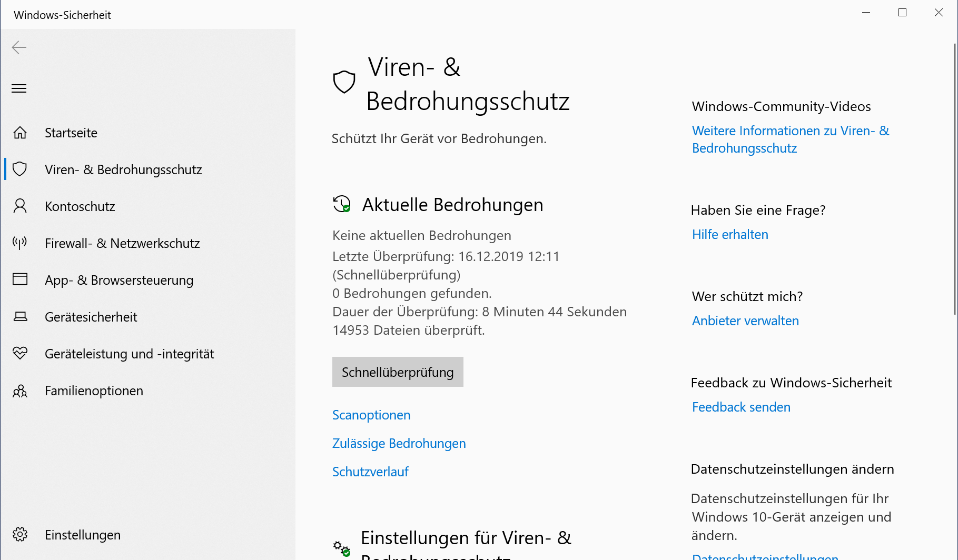958x560 pixels.
Task: Expand the hamburger navigation menu
Action: point(19,88)
